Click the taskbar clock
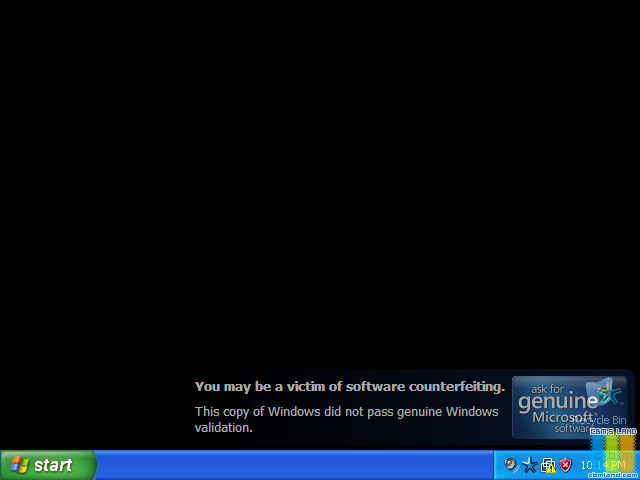Image resolution: width=640 pixels, height=480 pixels. 602,465
